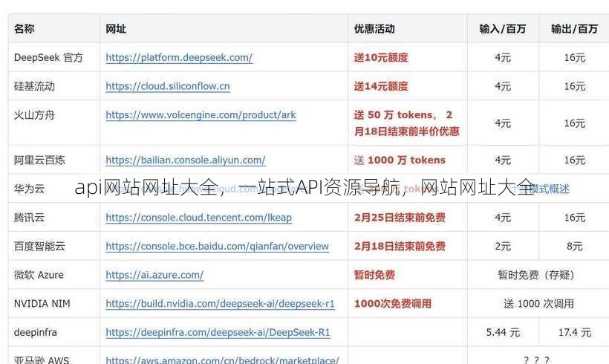Open the console.cloud.tencent.com/lkeap link
The height and width of the screenshot is (364, 609).
[x=199, y=218]
